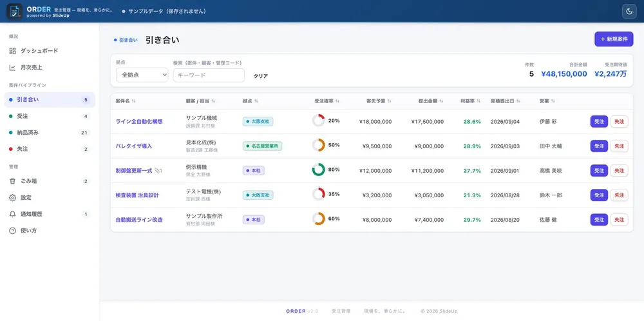Click attachment clip icon on 制御盤更新一式
The width and height of the screenshot is (644, 321).
pos(157,171)
